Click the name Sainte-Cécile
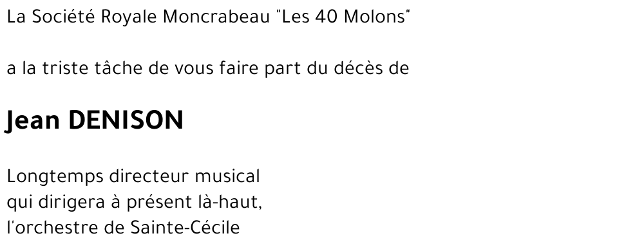 click(x=185, y=228)
